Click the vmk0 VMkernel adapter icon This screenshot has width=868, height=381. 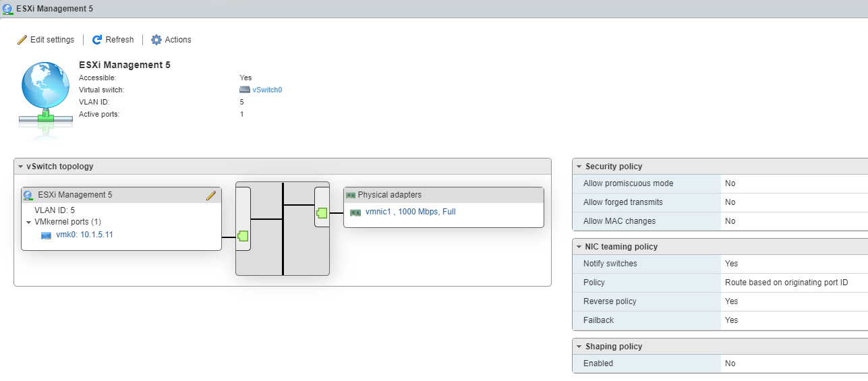pos(47,235)
